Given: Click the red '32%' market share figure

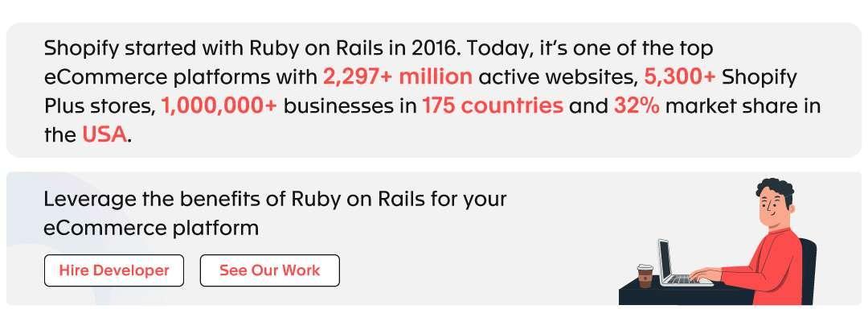Looking at the screenshot, I should pos(637,106).
